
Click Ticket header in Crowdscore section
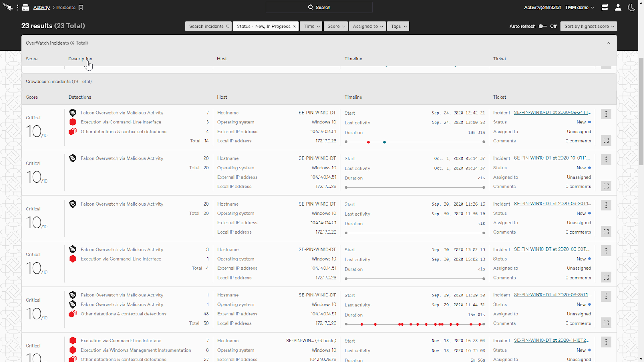click(500, 97)
